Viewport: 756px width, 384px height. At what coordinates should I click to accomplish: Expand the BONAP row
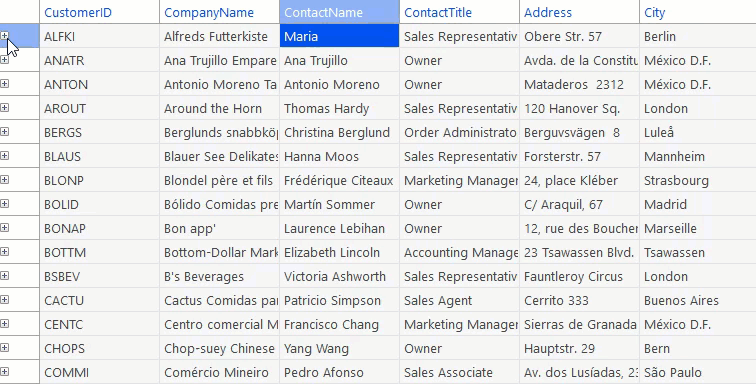click(x=4, y=228)
